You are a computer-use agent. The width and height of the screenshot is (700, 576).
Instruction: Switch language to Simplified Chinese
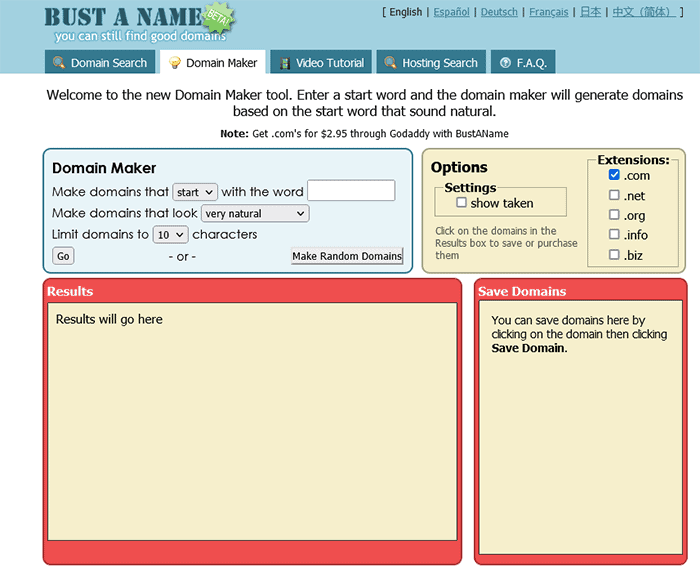point(644,12)
